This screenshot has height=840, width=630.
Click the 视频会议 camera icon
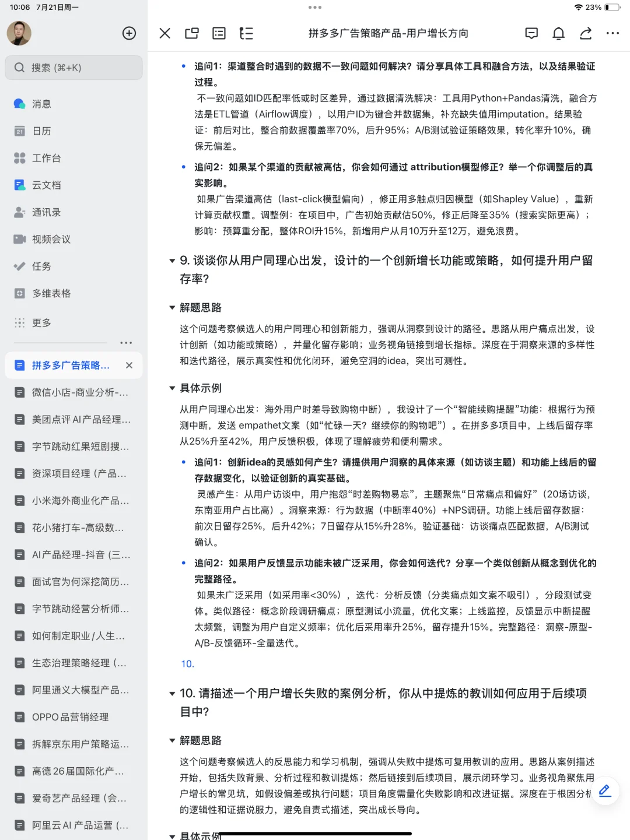[x=20, y=239]
